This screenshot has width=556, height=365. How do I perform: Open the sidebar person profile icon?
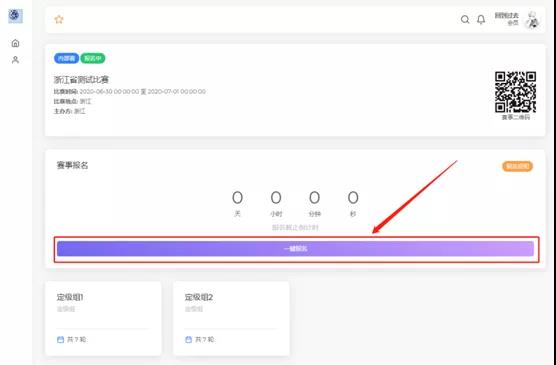[15, 60]
